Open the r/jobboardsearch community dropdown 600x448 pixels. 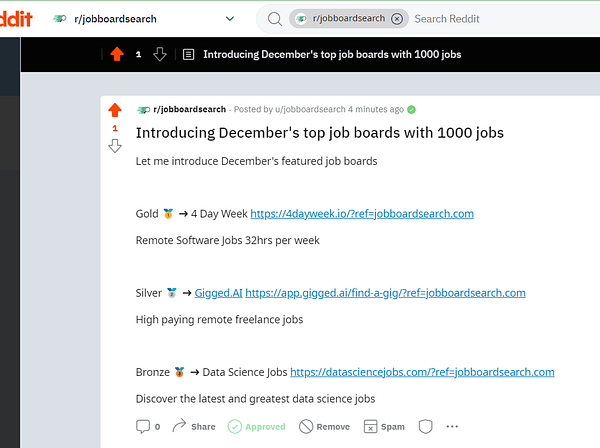[x=230, y=18]
